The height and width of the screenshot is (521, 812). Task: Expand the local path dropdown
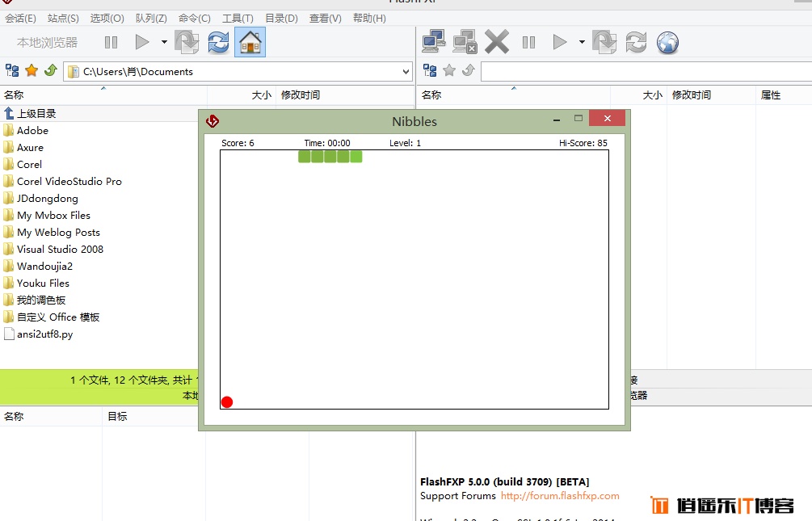pos(406,72)
